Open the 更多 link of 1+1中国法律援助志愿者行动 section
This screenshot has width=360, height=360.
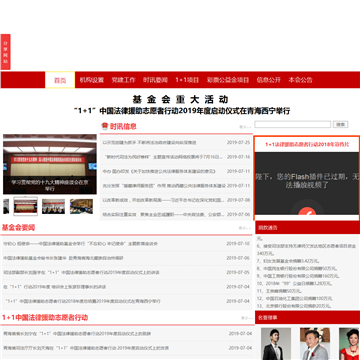pyautogui.click(x=247, y=318)
